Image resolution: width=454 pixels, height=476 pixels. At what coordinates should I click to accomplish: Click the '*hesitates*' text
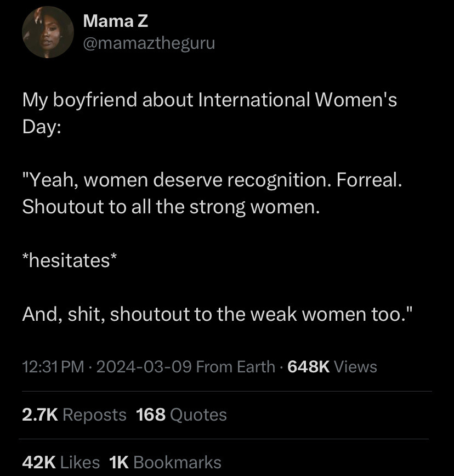click(x=69, y=261)
